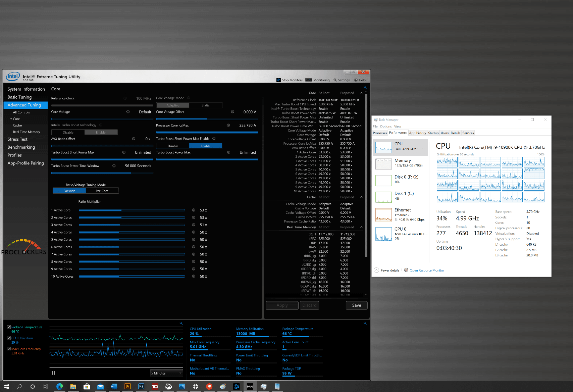Select Cache under Advanced Tuning
Image resolution: width=573 pixels, height=392 pixels.
(17, 125)
